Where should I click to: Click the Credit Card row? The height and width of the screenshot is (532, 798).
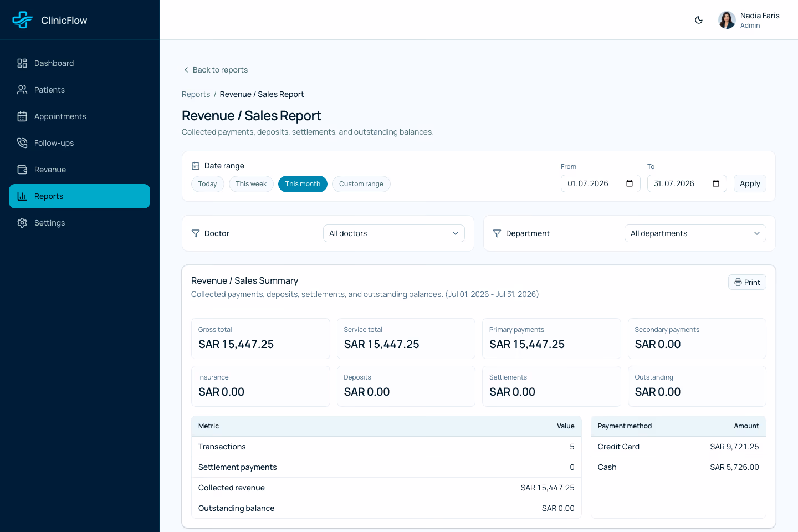[678, 447]
